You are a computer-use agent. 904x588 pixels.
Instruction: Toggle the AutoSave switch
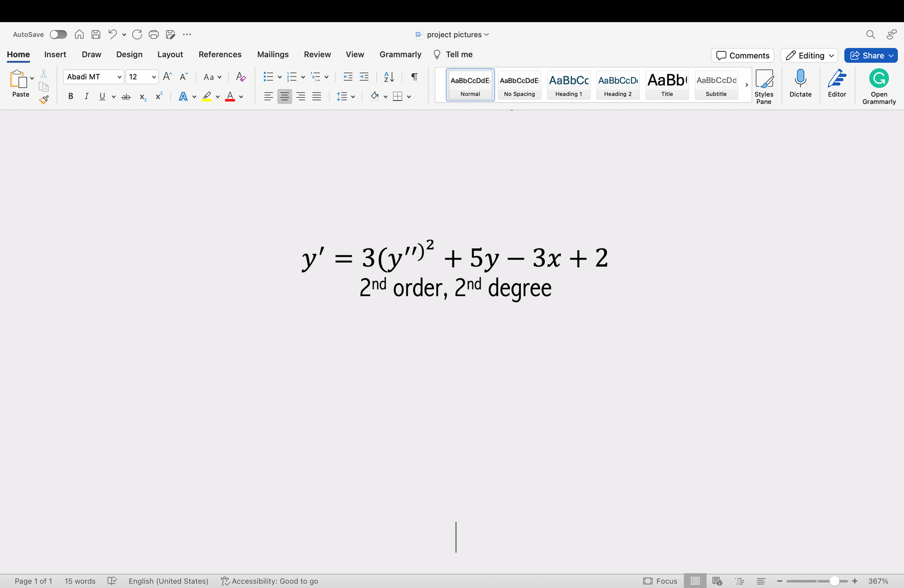[x=58, y=34]
